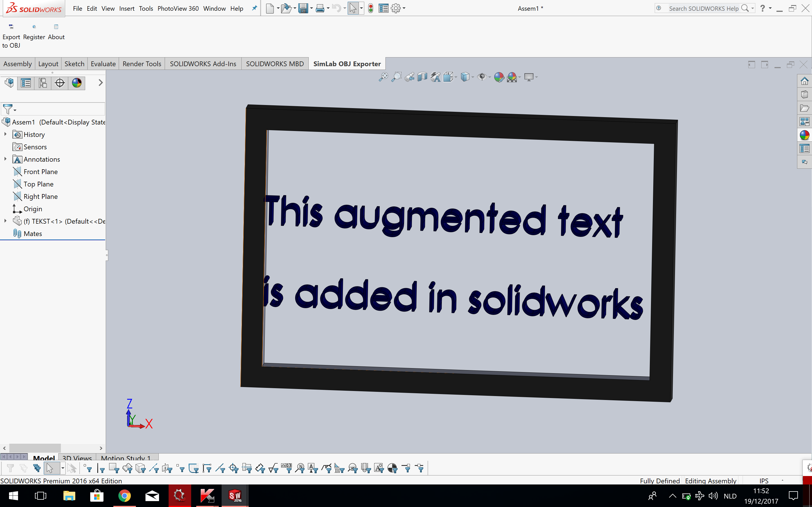Open the PhotoView 360 menu

pyautogui.click(x=178, y=8)
